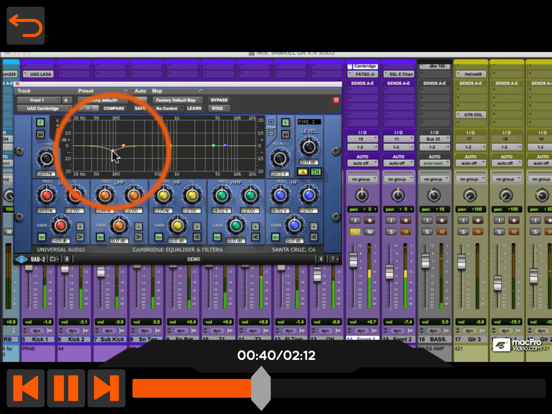Click the UAD-2 toolbar dollar icon
This screenshot has width=552, height=414.
[321, 259]
